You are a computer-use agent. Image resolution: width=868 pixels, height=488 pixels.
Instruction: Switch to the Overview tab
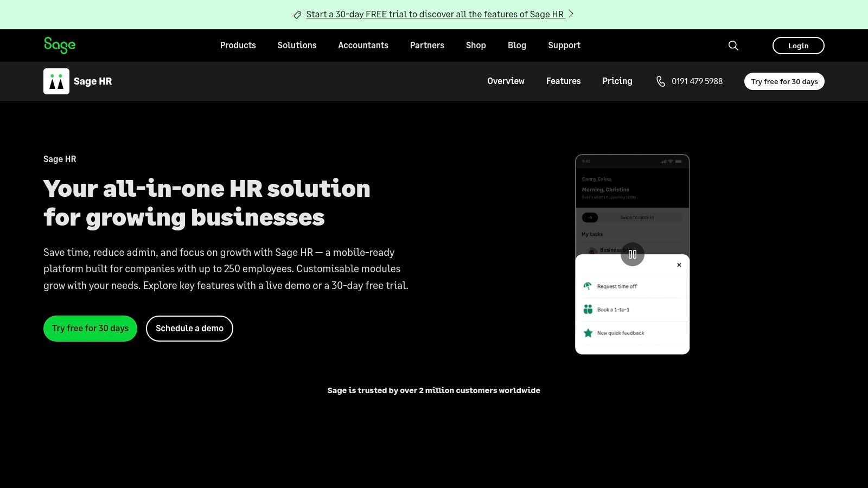click(506, 81)
